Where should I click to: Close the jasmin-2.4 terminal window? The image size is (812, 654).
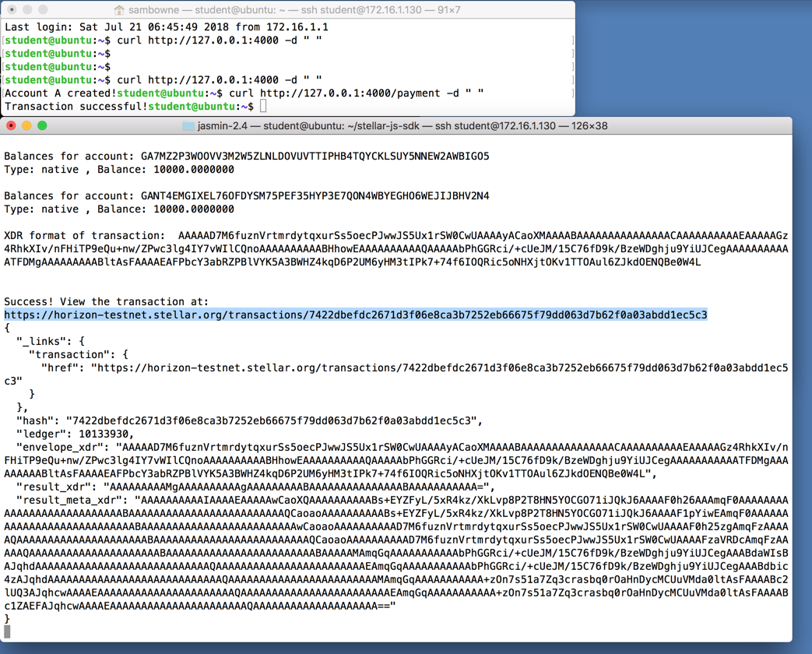coord(11,126)
